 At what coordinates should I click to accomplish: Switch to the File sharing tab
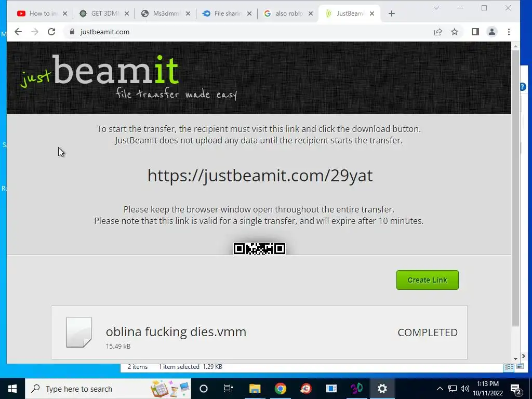pos(227,14)
